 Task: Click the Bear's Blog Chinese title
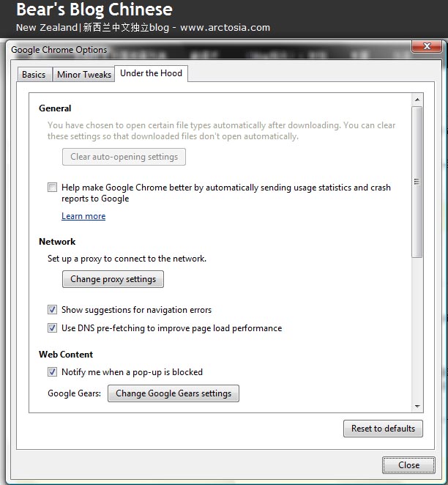[x=94, y=10]
